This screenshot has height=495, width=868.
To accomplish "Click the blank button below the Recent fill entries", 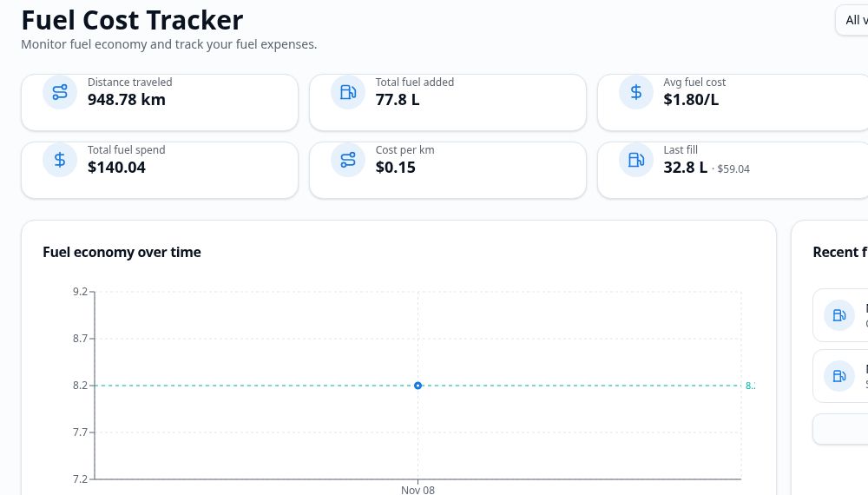I will pyautogui.click(x=840, y=428).
